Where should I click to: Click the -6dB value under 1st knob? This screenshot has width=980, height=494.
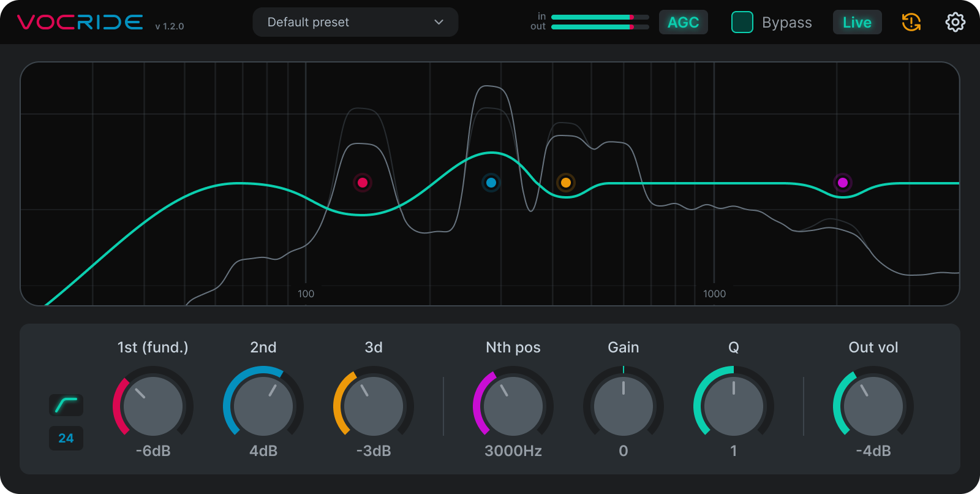(153, 451)
